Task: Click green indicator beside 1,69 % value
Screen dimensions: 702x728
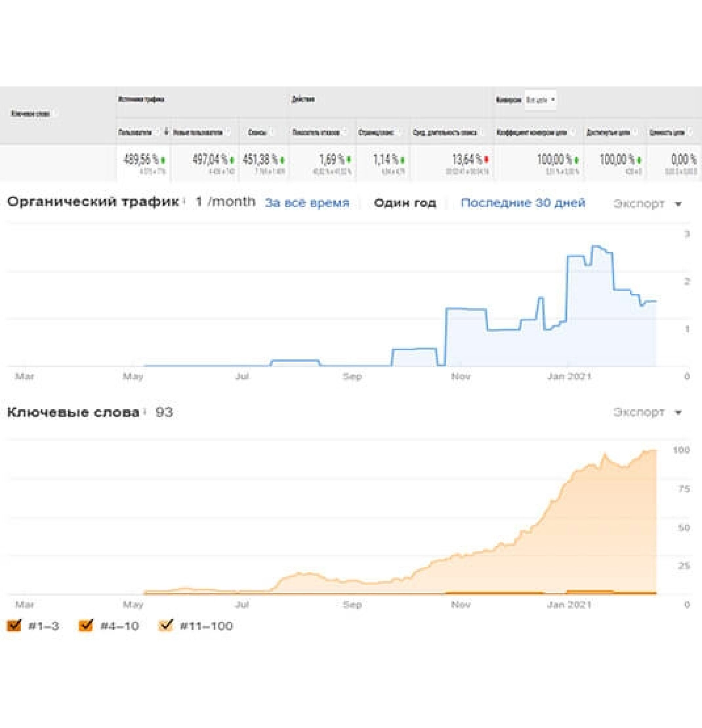Action: coord(348,160)
